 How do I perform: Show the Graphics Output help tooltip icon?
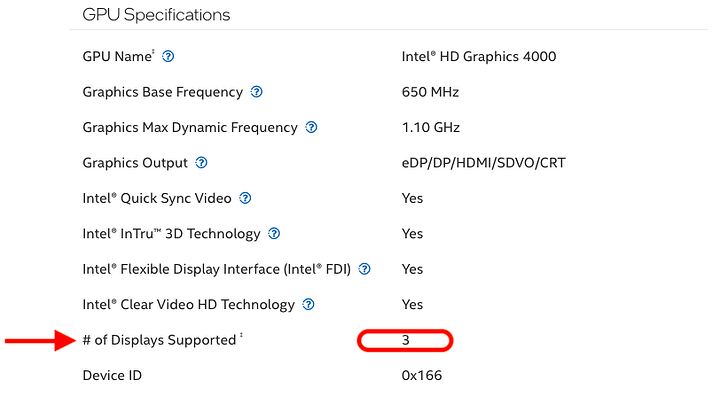coord(202,163)
